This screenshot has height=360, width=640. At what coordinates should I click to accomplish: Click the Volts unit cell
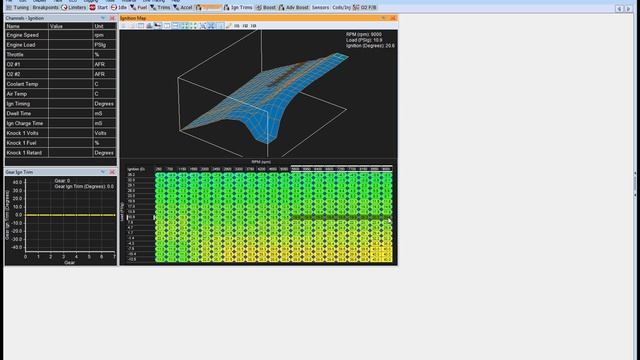point(104,133)
